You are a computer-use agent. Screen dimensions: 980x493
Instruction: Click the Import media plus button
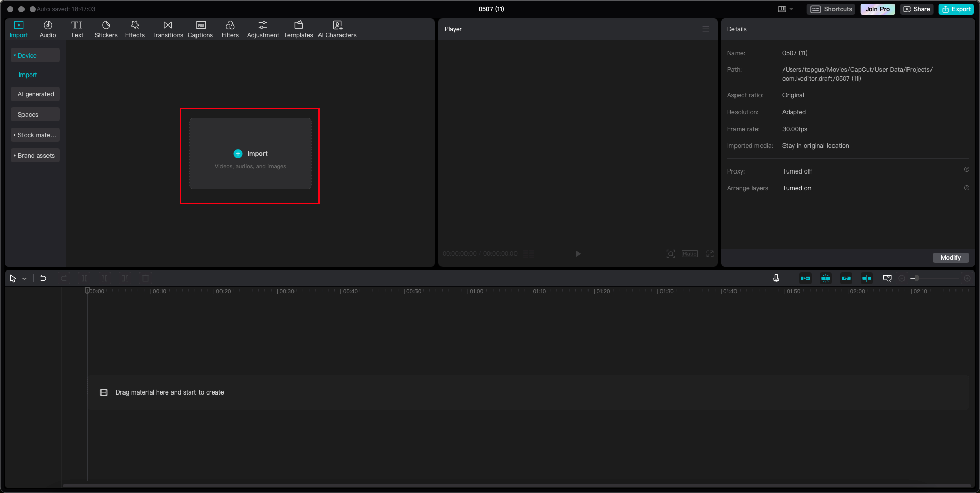pos(238,154)
